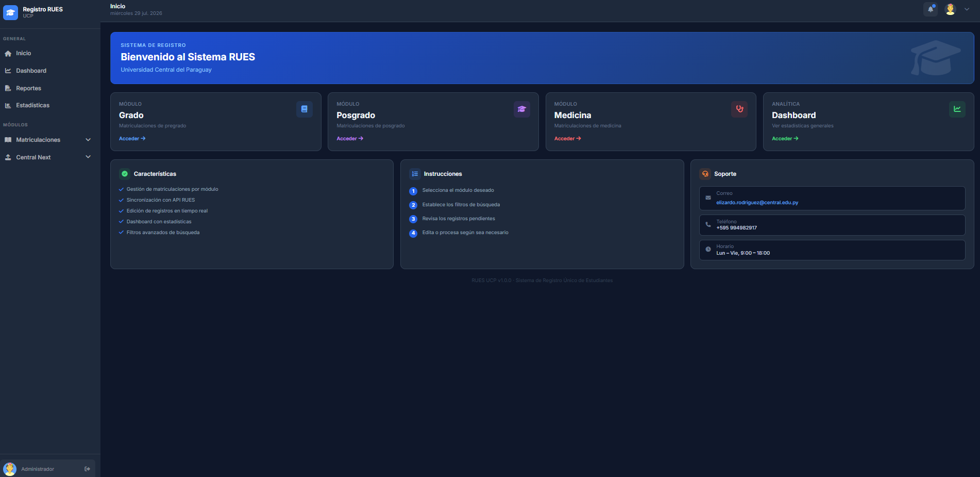Screen dimensions: 980x477
Task: Click 'Revisa los registros pendientes' text
Action: [x=459, y=219]
